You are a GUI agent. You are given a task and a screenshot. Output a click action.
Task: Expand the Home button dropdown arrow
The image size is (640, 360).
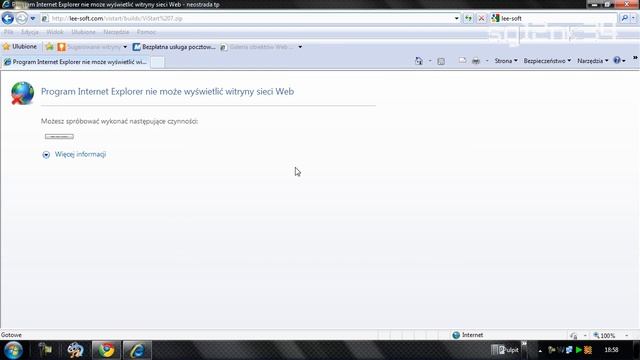[x=430, y=61]
